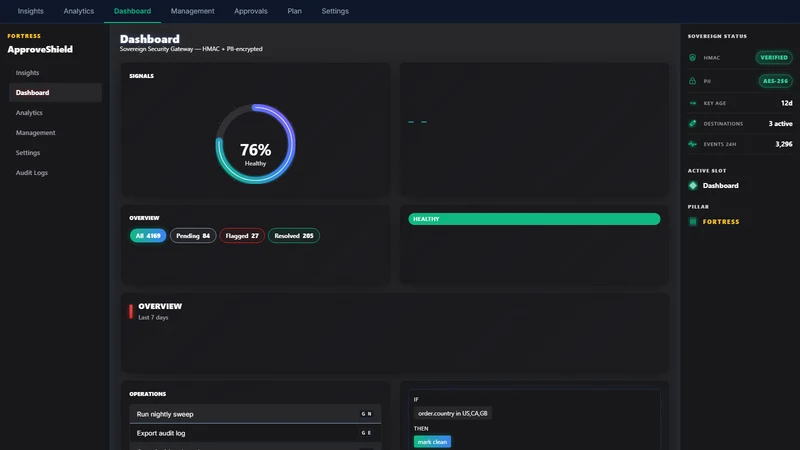Viewport: 800px width, 450px height.
Task: Click the 76% Healthy signals gauge
Action: coord(255,144)
